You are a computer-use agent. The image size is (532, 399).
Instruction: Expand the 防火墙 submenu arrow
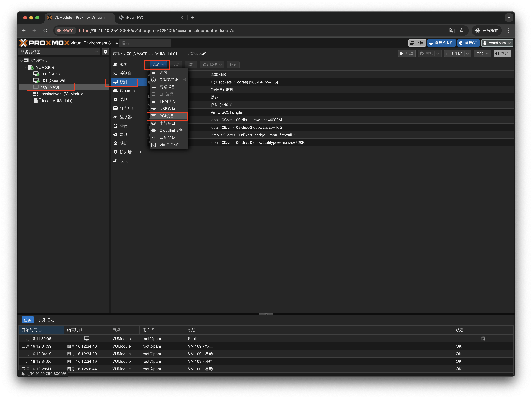141,152
